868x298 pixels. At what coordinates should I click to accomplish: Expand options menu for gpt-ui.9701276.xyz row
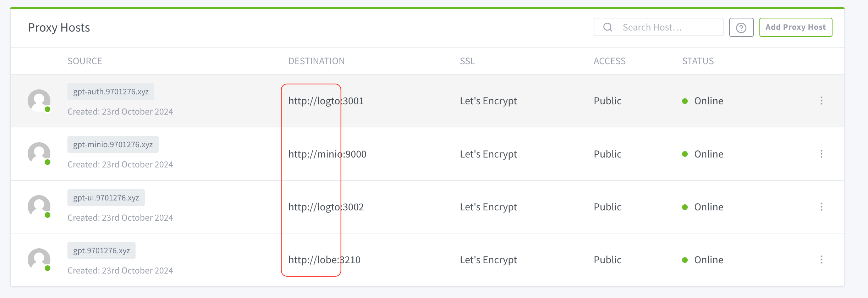point(821,207)
